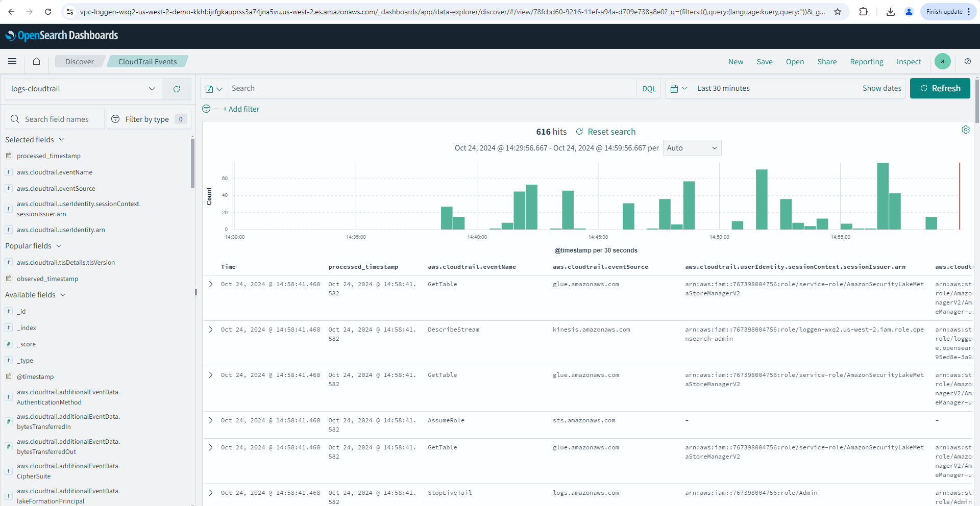Viewport: 980px width, 506px height.
Task: Open browser profile icon
Action: click(x=909, y=12)
